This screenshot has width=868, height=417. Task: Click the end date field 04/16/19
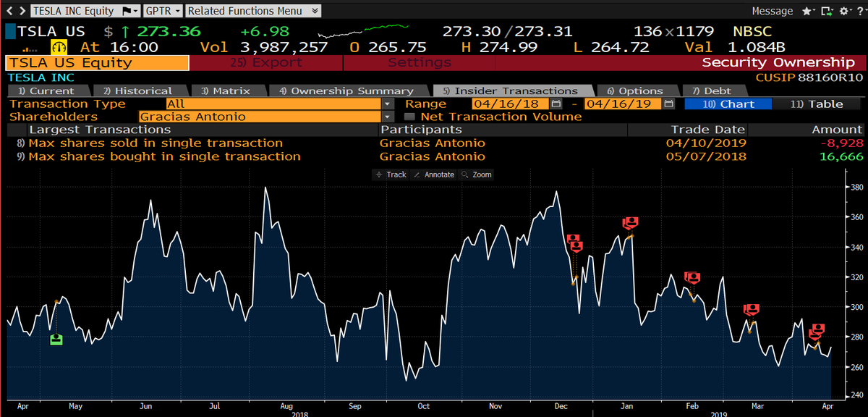[x=622, y=104]
